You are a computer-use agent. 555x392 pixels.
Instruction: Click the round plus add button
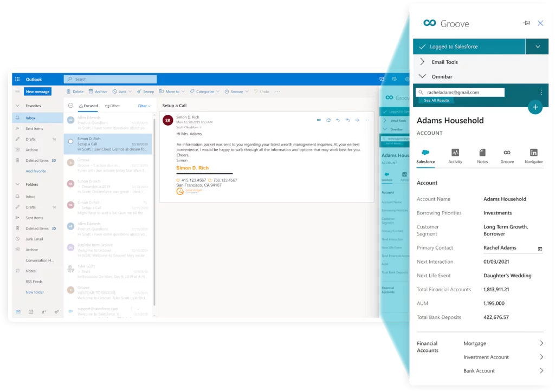535,107
